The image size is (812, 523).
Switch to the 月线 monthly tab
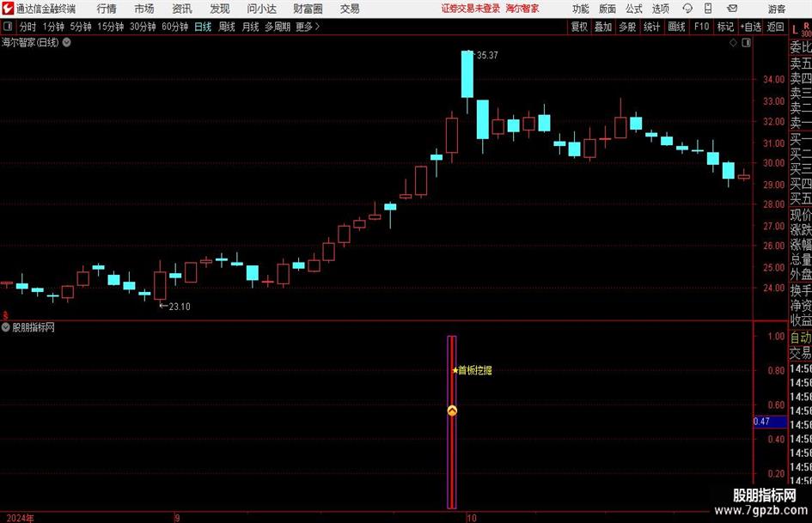[250, 27]
